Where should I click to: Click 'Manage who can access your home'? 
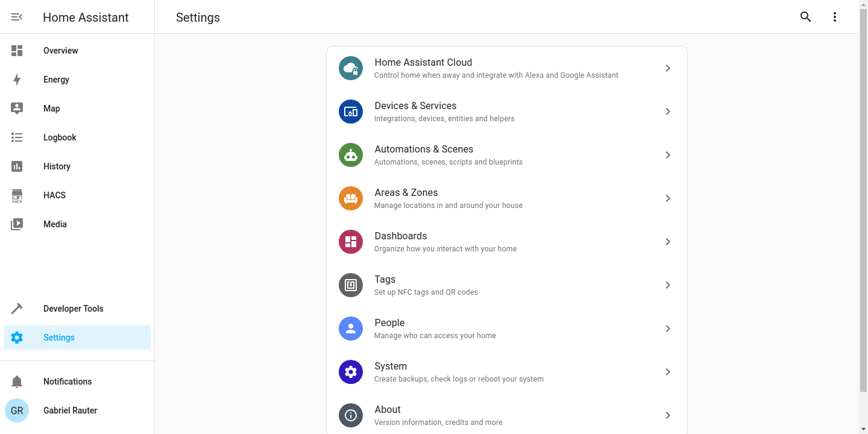point(435,336)
